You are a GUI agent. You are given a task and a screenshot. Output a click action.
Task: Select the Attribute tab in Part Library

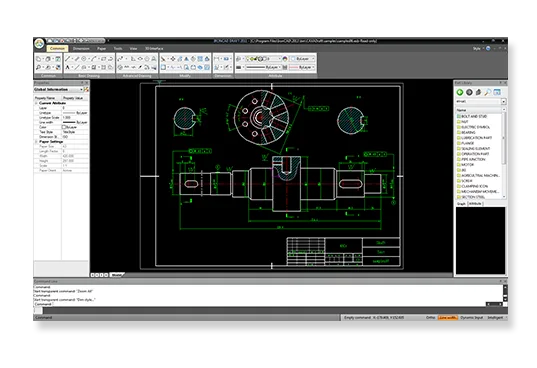(475, 204)
